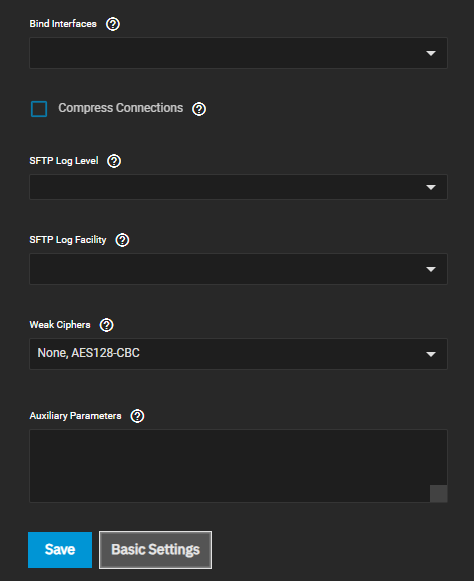Click the SFTP Log Level help icon
474x581 pixels.
click(114, 161)
